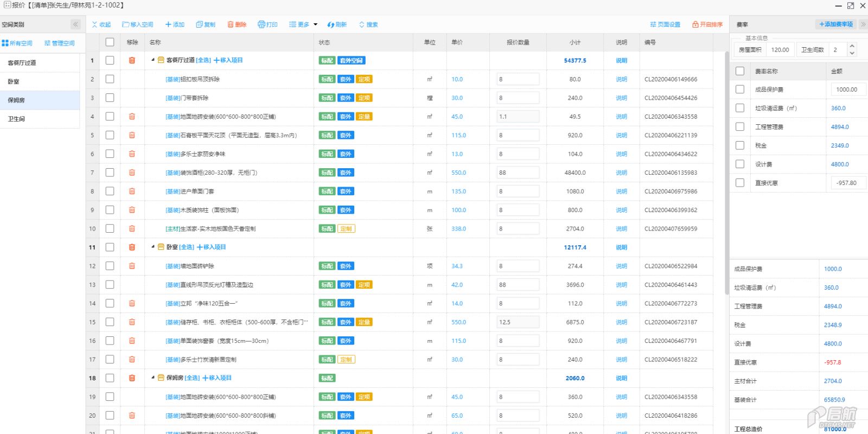Image resolution: width=868 pixels, height=434 pixels.
Task: Select 卧室 in the space list
Action: tap(40, 81)
